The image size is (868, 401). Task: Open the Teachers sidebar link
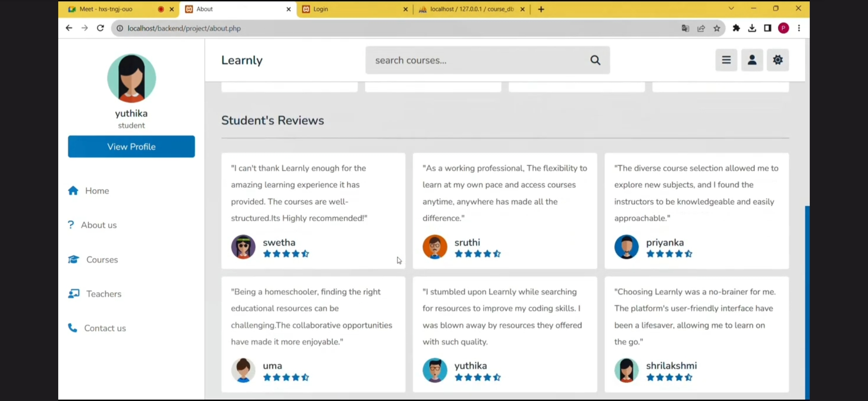(x=103, y=294)
